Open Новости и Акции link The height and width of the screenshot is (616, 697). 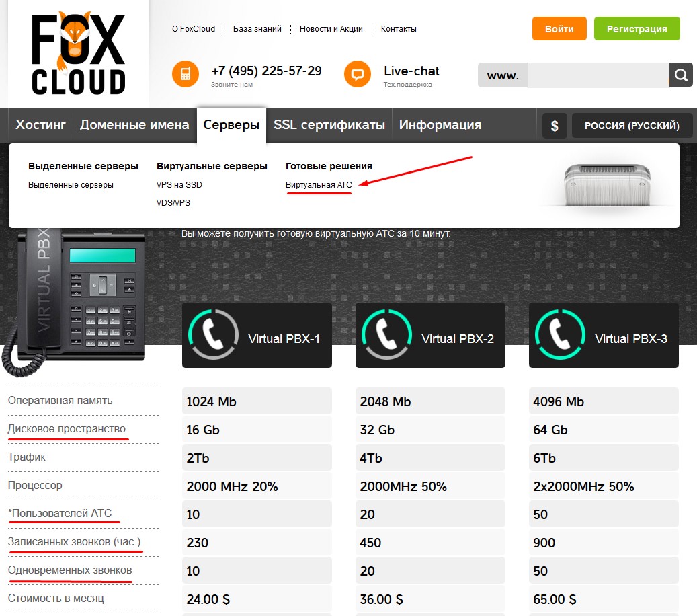331,29
